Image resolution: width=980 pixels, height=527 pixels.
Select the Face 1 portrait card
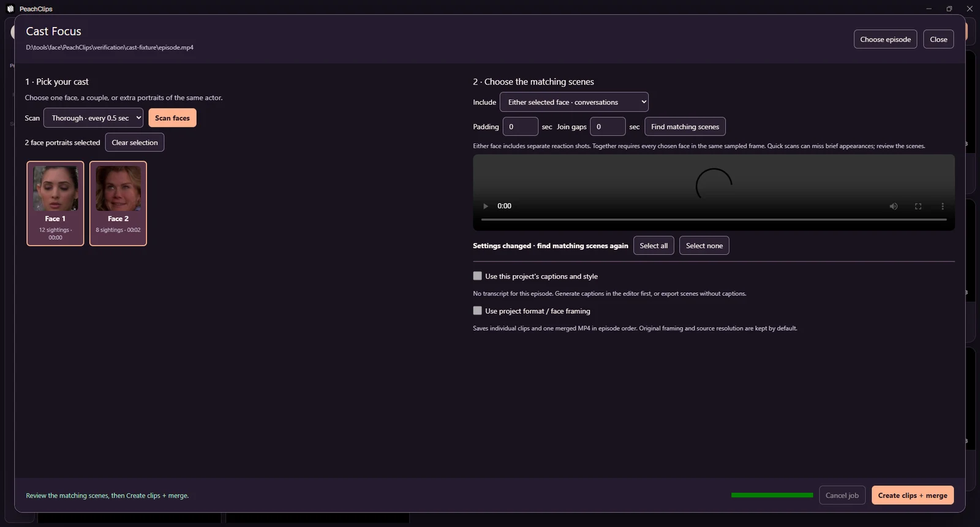55,203
